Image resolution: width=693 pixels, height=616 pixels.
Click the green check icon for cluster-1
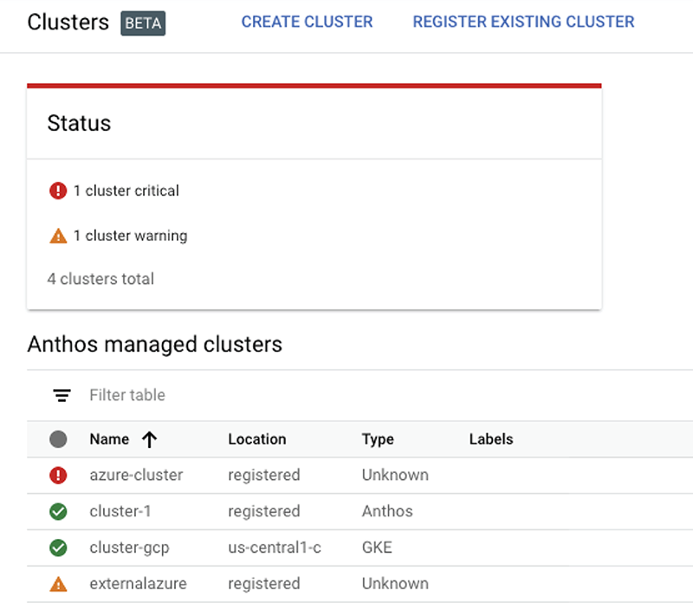point(58,512)
